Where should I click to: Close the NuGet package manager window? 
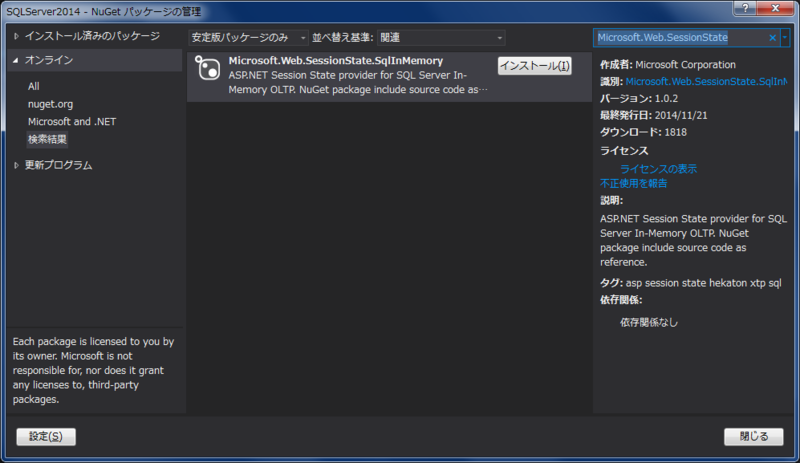776,8
